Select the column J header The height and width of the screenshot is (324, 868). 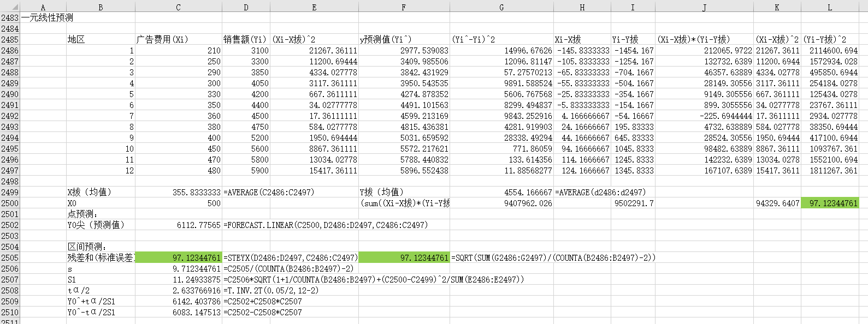(x=705, y=7)
